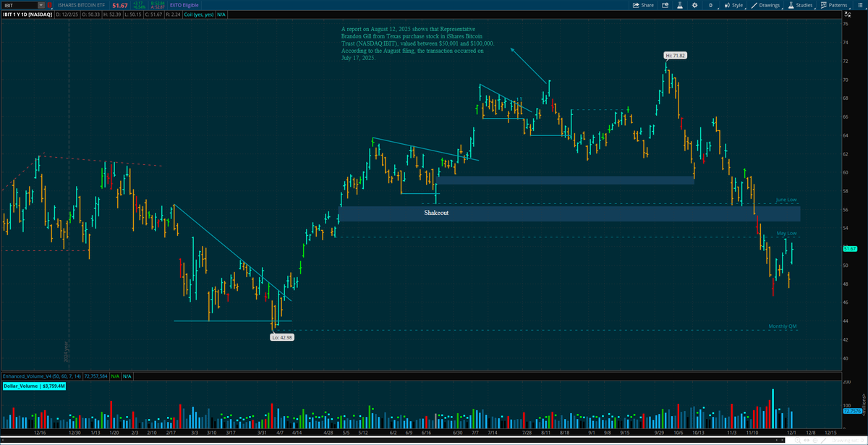868x445 pixels.
Task: Click the ISHARES BITCOIN ETF name
Action: click(x=81, y=5)
